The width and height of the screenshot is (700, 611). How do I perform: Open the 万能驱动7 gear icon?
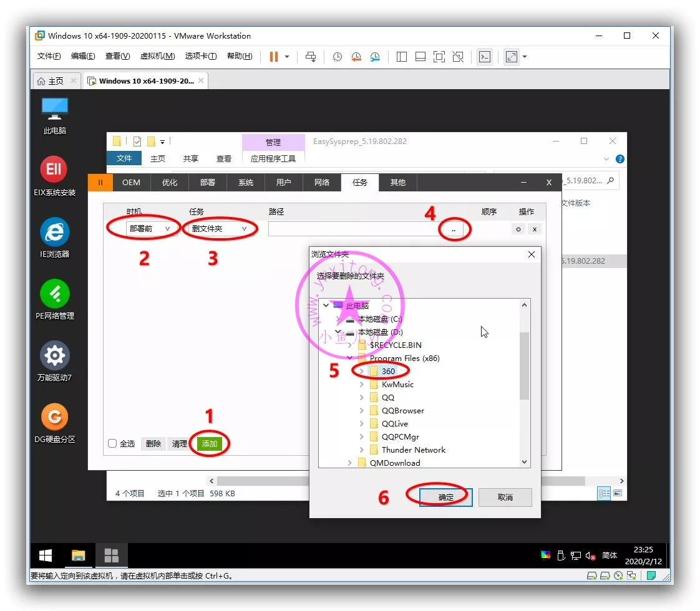(x=55, y=355)
